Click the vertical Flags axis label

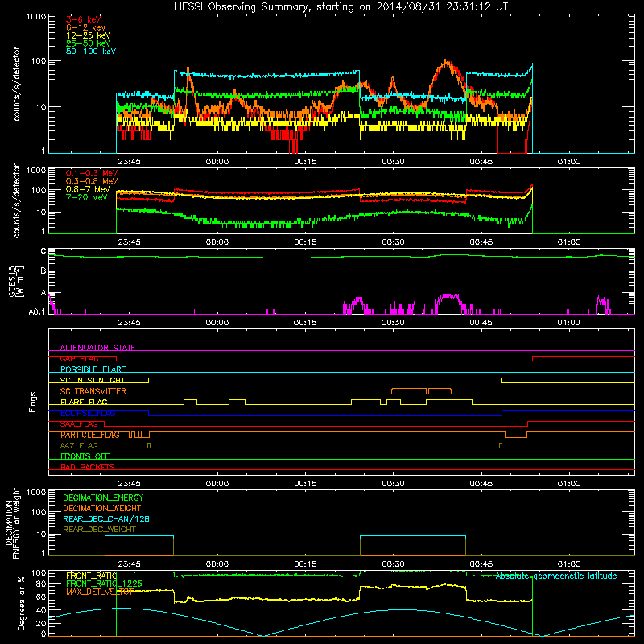tap(33, 402)
